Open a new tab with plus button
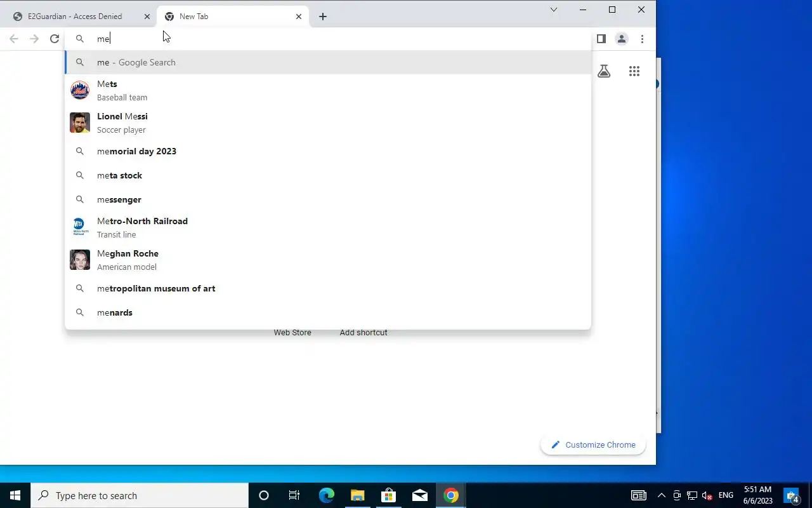The width and height of the screenshot is (812, 508). tap(323, 17)
